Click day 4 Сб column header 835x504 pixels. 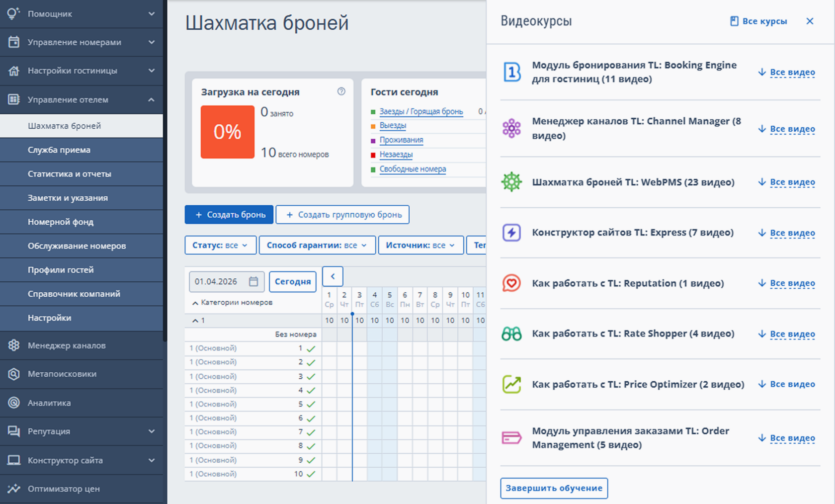375,299
